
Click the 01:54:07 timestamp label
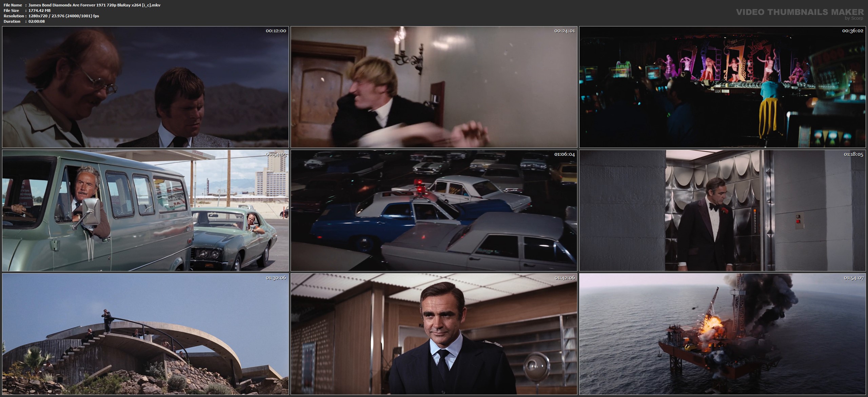[x=853, y=278]
